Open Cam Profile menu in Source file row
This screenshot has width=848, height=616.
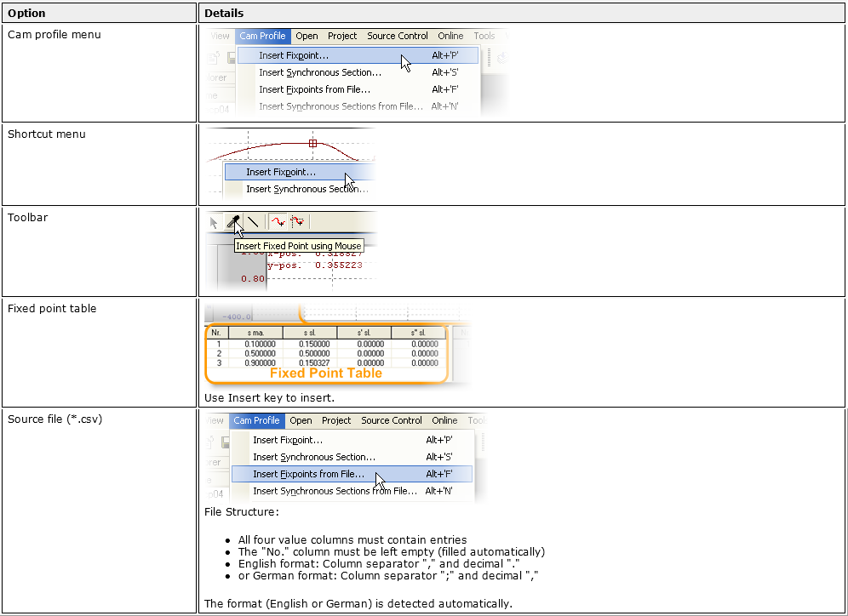[x=256, y=420]
